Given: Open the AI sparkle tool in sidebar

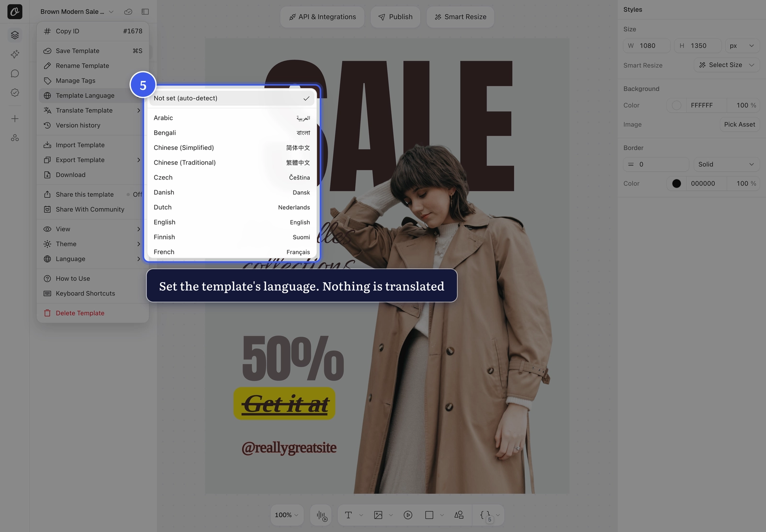Looking at the screenshot, I should tap(15, 54).
